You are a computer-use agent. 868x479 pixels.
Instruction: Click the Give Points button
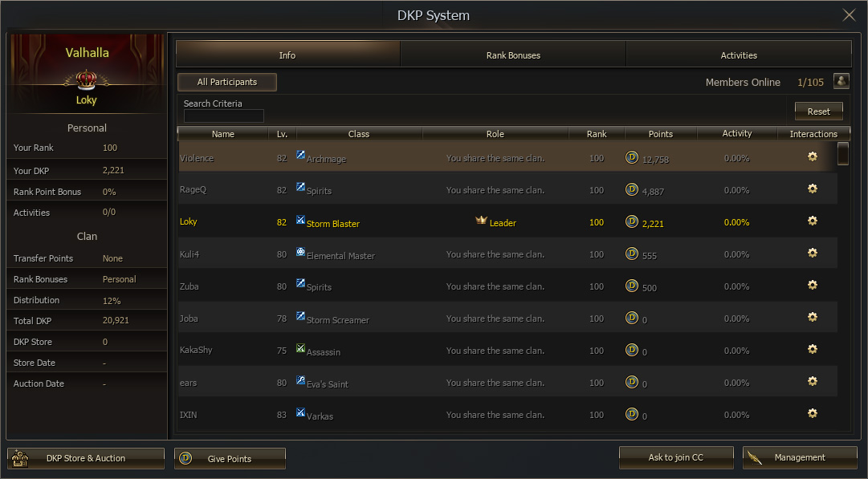point(230,459)
